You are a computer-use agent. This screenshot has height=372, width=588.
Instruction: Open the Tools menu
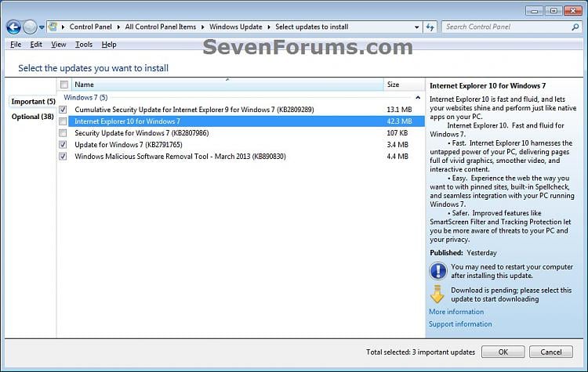pyautogui.click(x=84, y=45)
